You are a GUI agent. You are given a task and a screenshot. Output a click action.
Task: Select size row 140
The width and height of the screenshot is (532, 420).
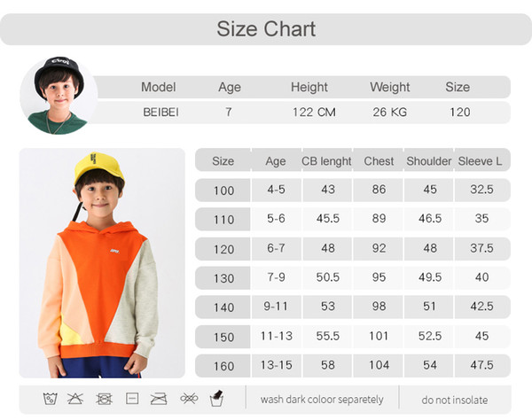(353, 307)
